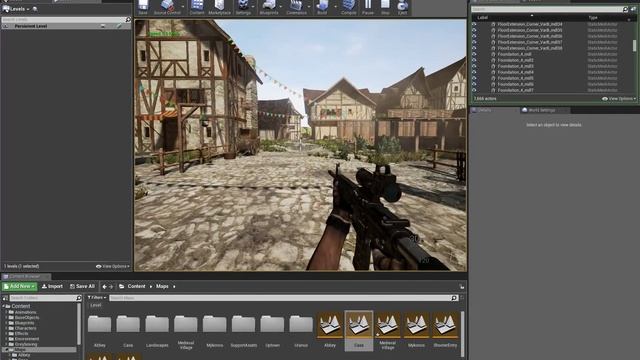Image resolution: width=640 pixels, height=360 pixels.
Task: Pause the running game simulation
Action: click(368, 7)
